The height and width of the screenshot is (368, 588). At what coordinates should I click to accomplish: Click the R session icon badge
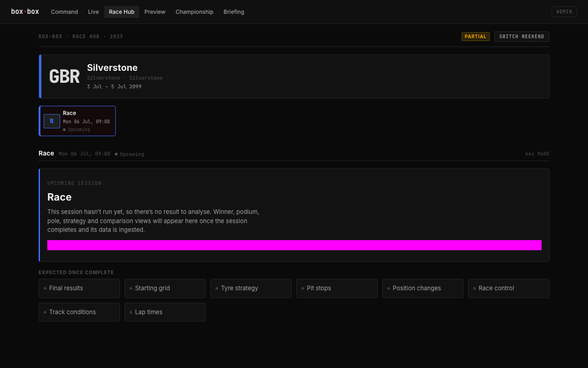[x=52, y=121]
